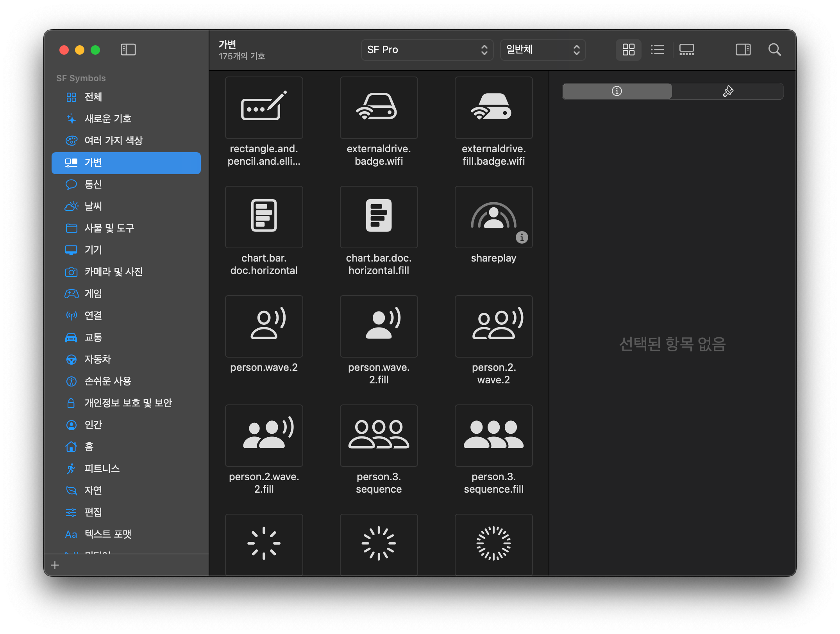
Task: Toggle the left sidebar visibility
Action: (x=128, y=50)
